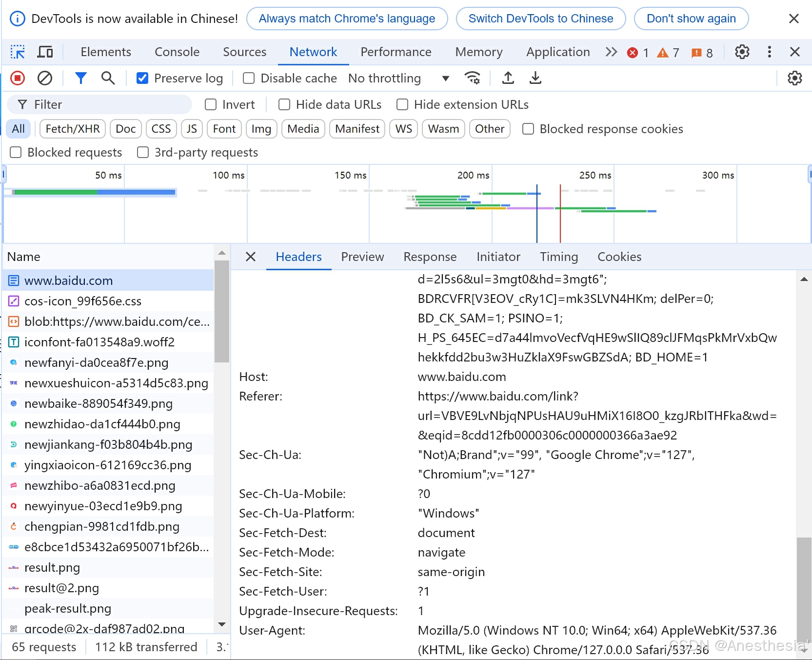
Task: Switch to the Console tab
Action: 177,52
